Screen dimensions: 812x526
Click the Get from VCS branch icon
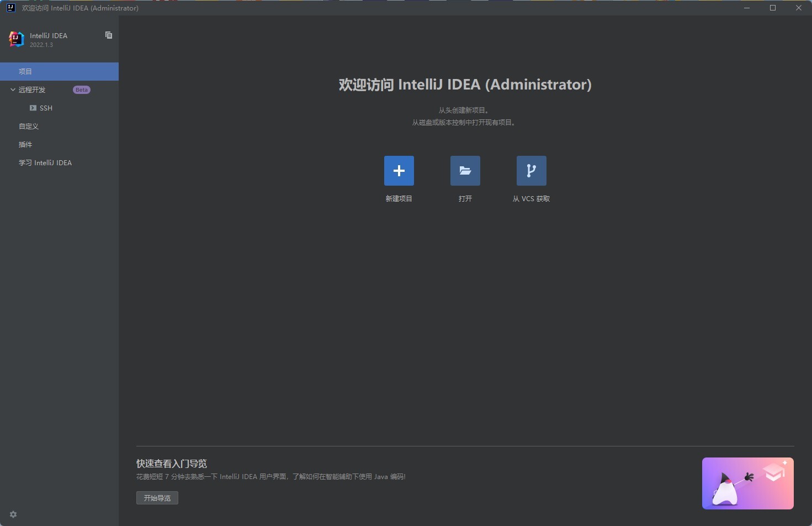coord(532,171)
